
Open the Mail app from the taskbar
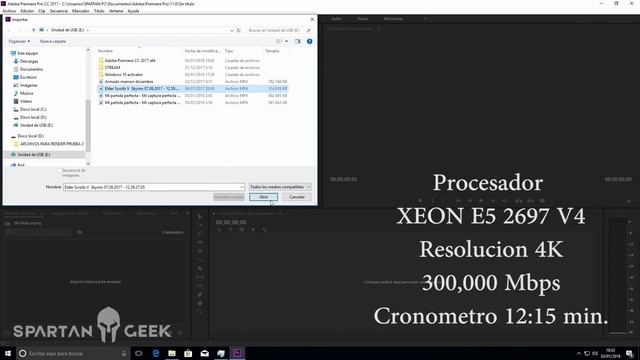point(204,353)
